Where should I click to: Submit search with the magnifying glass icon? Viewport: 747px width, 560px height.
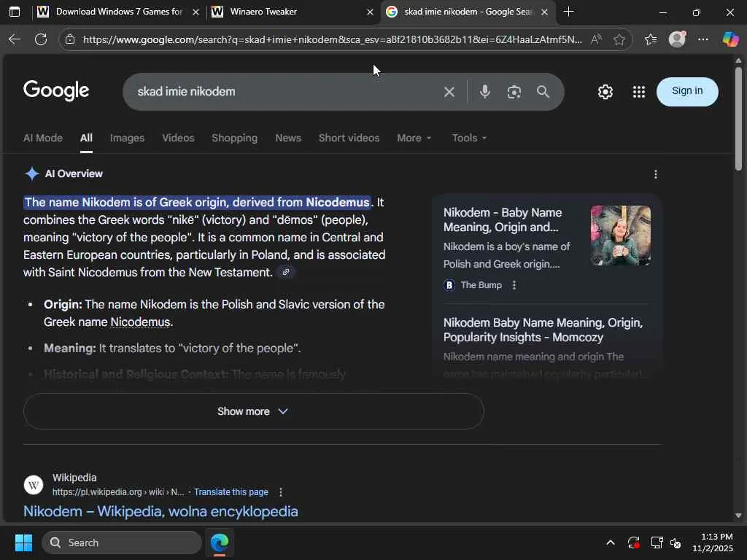[x=543, y=91]
